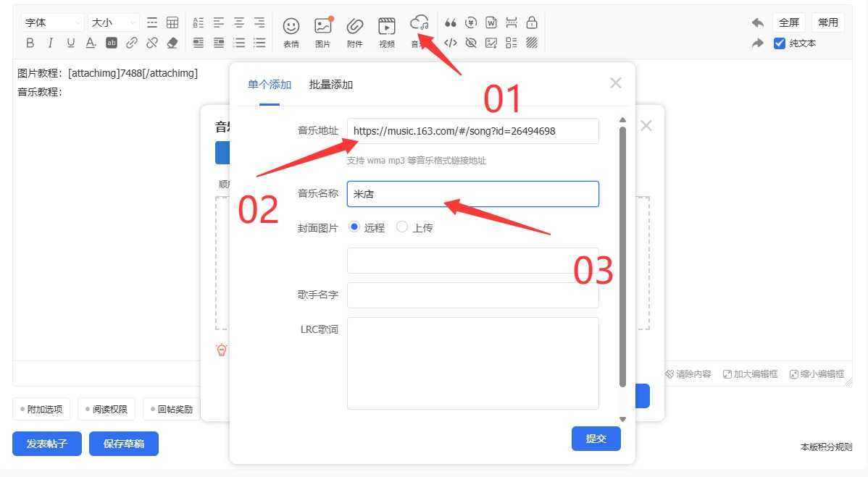Toggle bold formatting (B)
Viewport: 868px width, 477px height.
[x=30, y=43]
